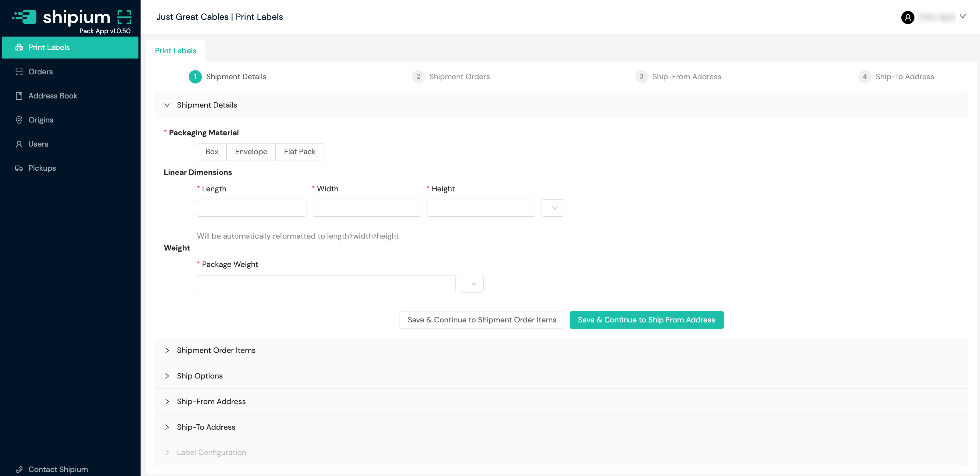Viewport: 980px width, 476px height.
Task: Click the Address Book icon in sidebar
Action: pyautogui.click(x=19, y=96)
